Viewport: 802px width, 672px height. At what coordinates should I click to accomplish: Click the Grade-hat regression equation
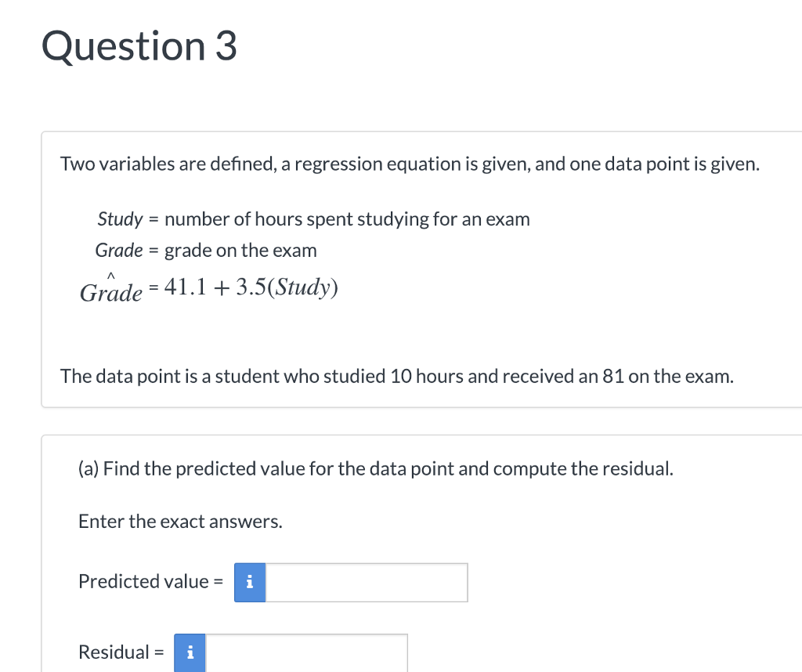click(208, 288)
